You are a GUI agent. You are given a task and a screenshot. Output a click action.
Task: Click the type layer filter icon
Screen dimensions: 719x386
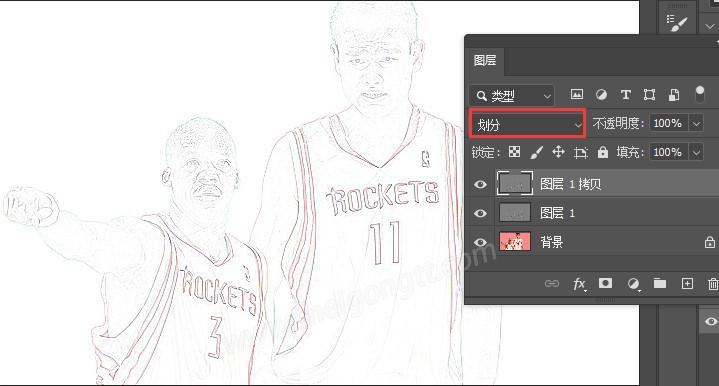pos(625,95)
